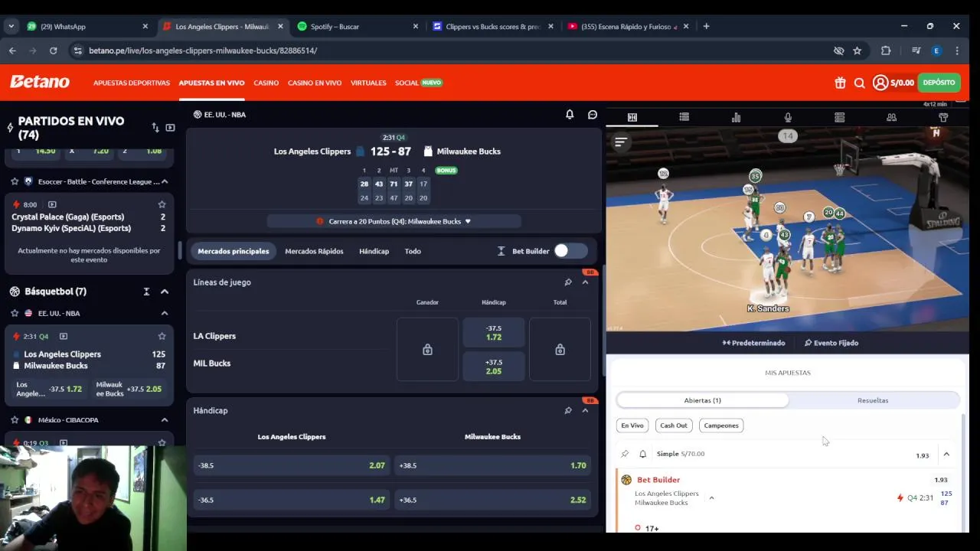Collapse the Hándicap section

[x=585, y=410]
